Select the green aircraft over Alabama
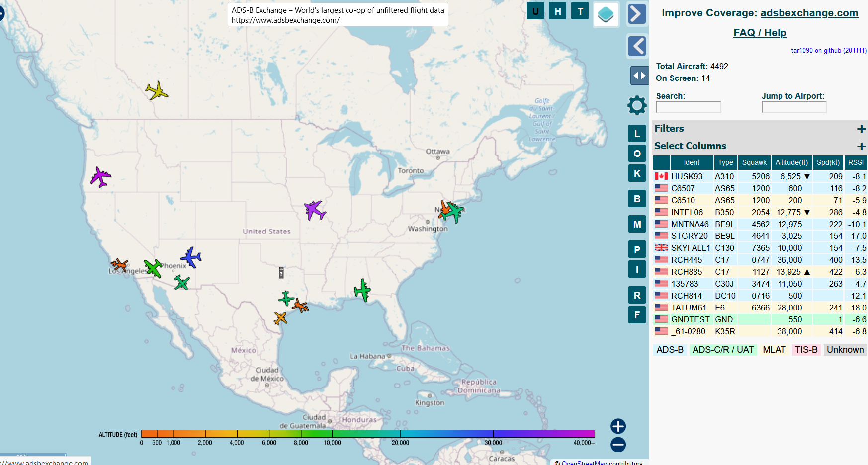 pyautogui.click(x=362, y=290)
